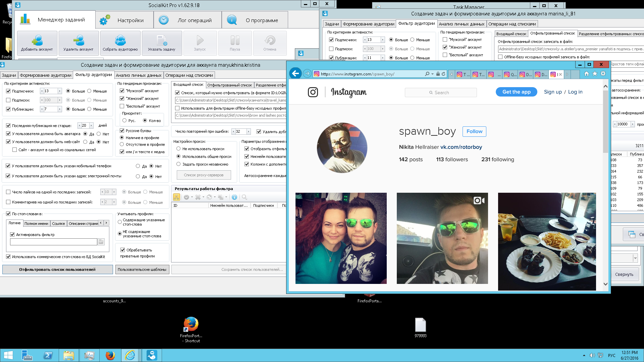Select 'Кол-во' priority radio button

[145, 121]
